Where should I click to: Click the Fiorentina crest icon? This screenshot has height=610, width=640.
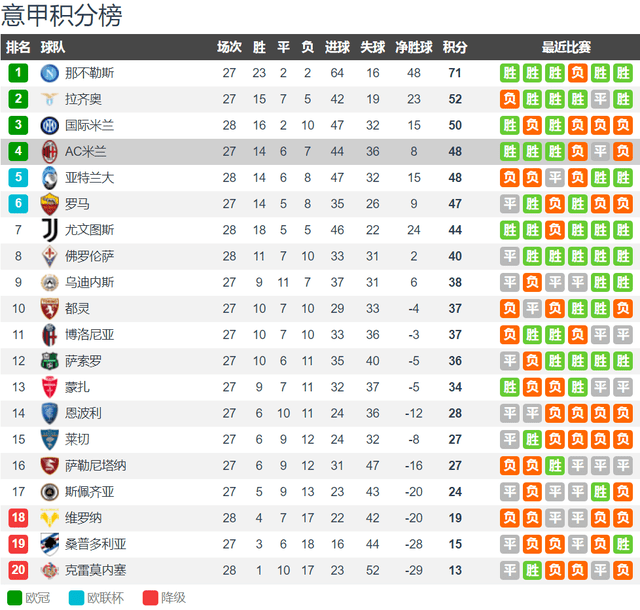49,256
